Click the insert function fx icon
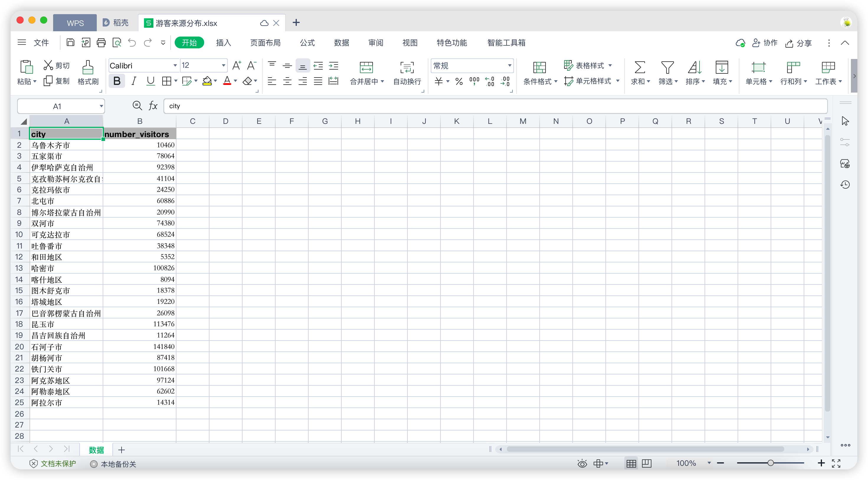Viewport: 868px width, 480px height. point(153,106)
